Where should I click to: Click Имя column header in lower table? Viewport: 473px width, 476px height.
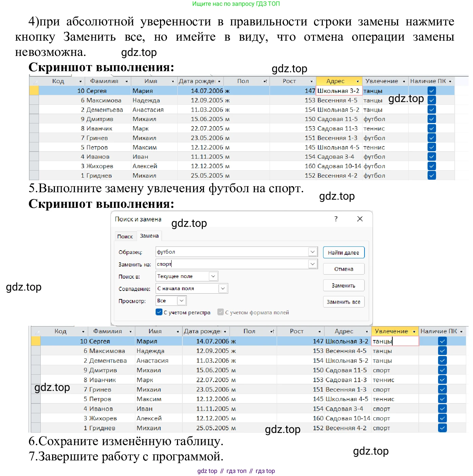[155, 332]
